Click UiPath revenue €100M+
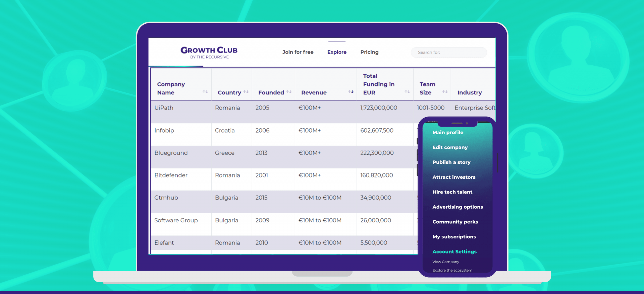This screenshot has height=294, width=644. pos(310,108)
